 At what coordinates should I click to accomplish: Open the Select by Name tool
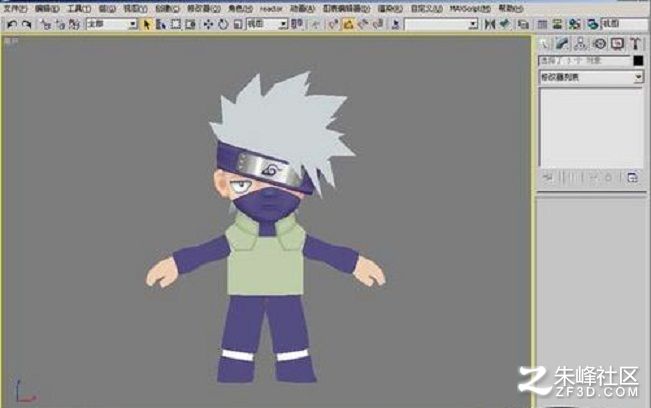coord(161,24)
